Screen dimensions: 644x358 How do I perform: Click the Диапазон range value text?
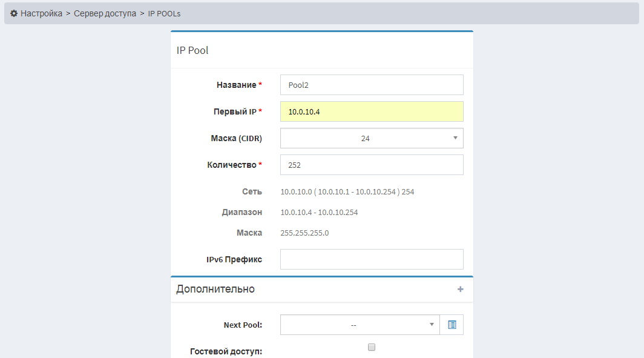319,212
